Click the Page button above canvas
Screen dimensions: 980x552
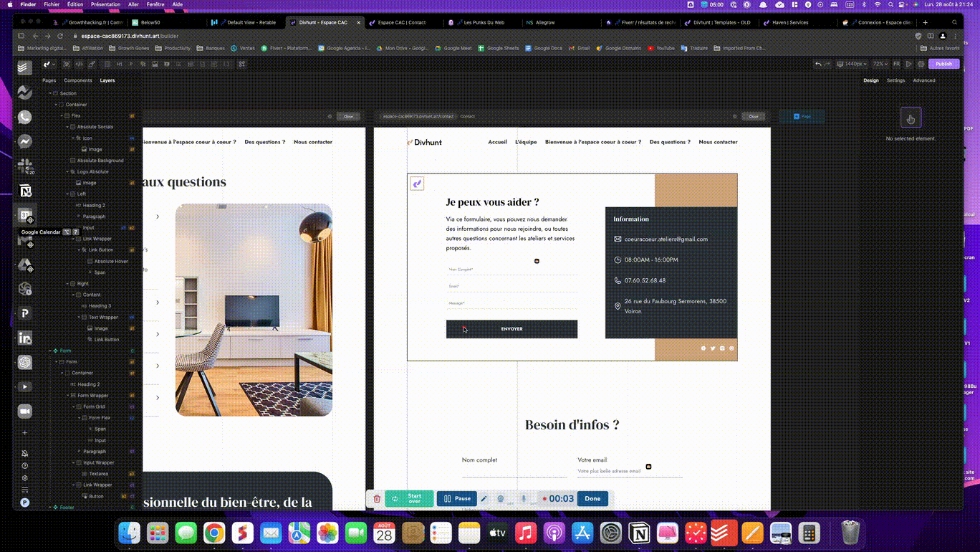tap(802, 116)
